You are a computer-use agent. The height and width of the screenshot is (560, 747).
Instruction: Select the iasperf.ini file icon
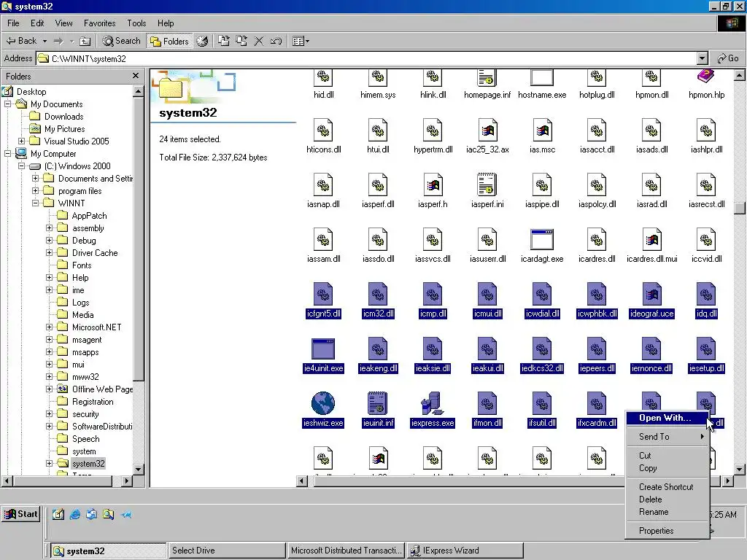pyautogui.click(x=487, y=184)
